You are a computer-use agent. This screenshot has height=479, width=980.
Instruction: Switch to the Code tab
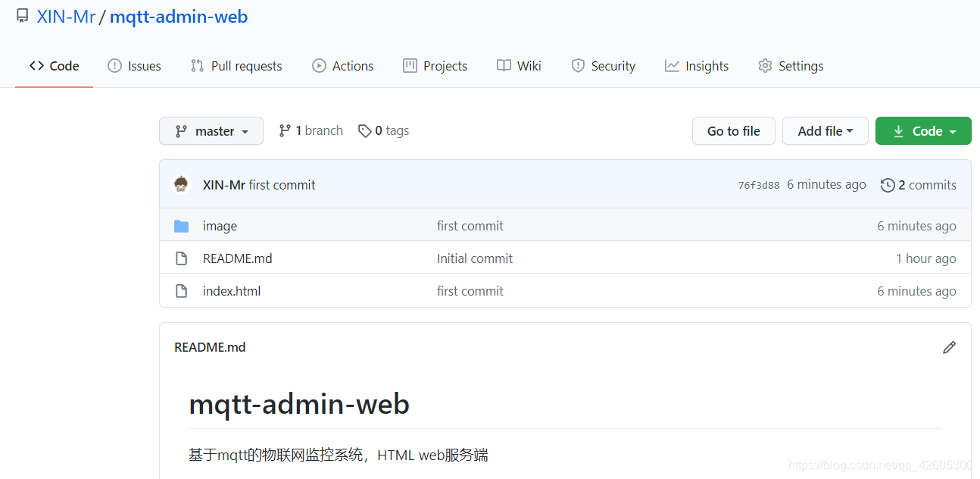[x=54, y=66]
